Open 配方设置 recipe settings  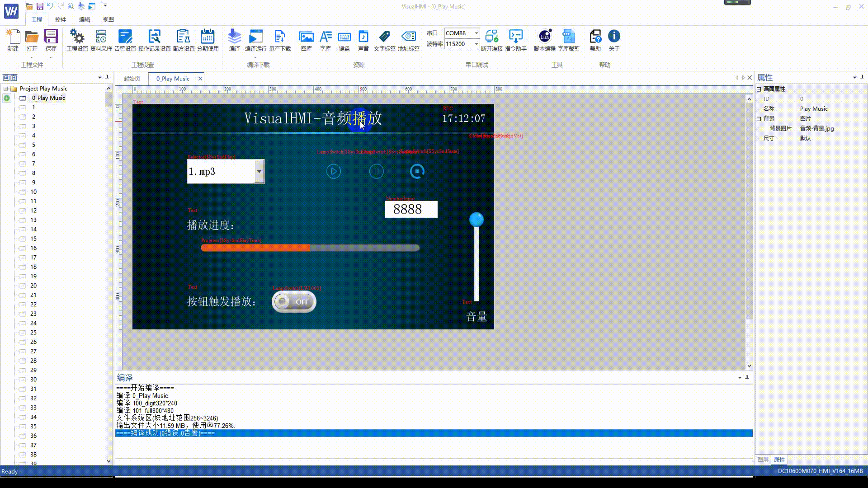[184, 40]
